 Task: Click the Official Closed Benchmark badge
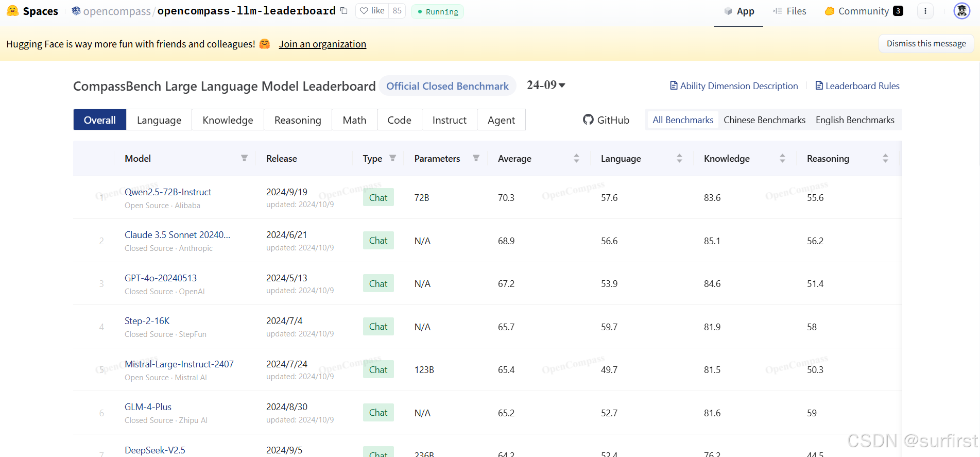click(x=448, y=86)
